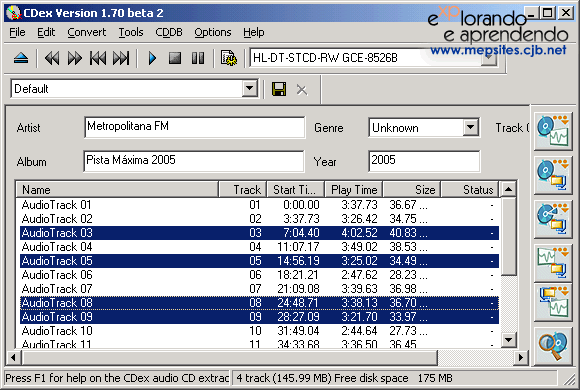The height and width of the screenshot is (390, 580).
Task: Extract partial CD track icon
Action: (x=553, y=218)
